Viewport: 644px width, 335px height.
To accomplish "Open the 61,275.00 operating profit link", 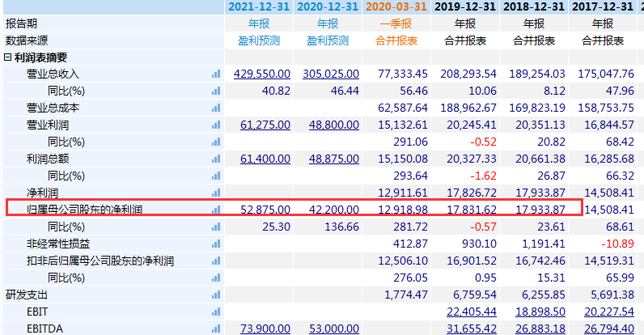I will click(x=265, y=125).
